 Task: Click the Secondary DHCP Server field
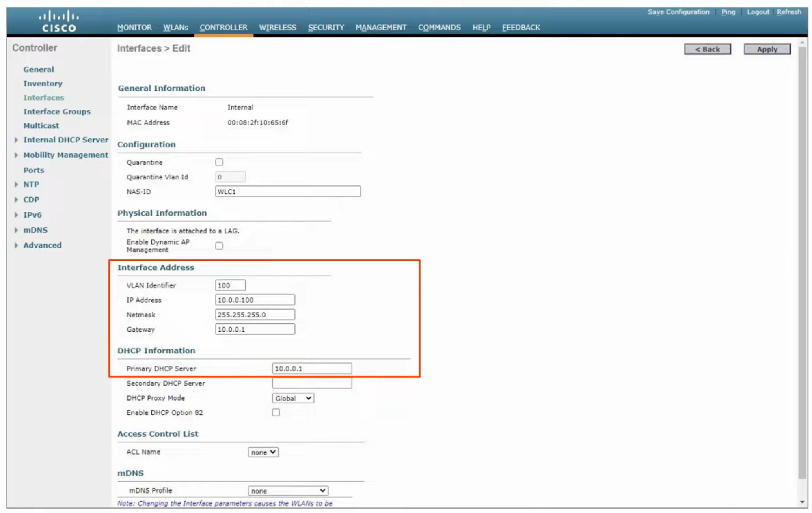pyautogui.click(x=312, y=383)
